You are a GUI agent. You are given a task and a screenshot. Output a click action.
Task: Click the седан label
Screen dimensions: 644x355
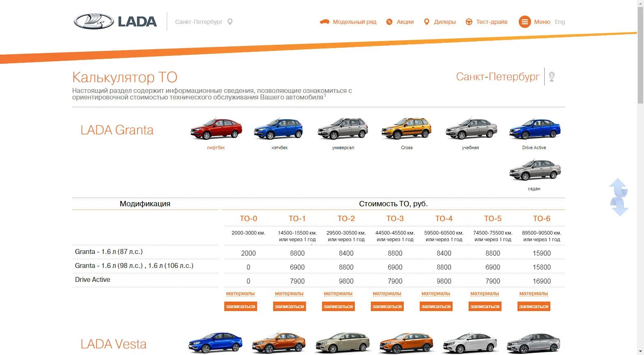click(534, 189)
